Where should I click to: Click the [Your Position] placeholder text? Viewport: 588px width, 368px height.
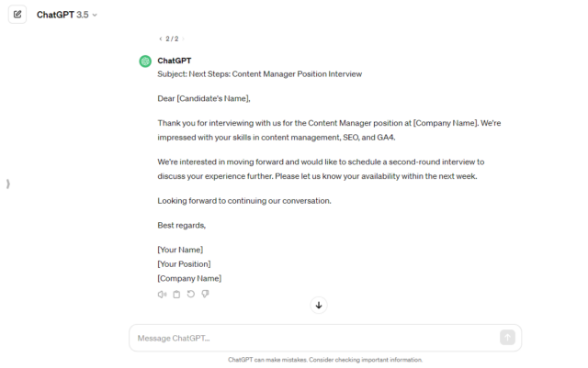click(184, 264)
